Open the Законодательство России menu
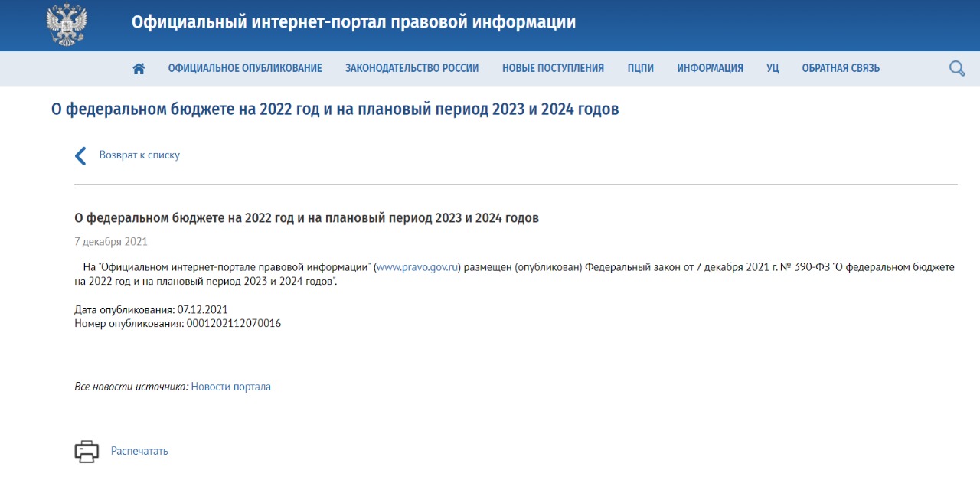 (412, 68)
